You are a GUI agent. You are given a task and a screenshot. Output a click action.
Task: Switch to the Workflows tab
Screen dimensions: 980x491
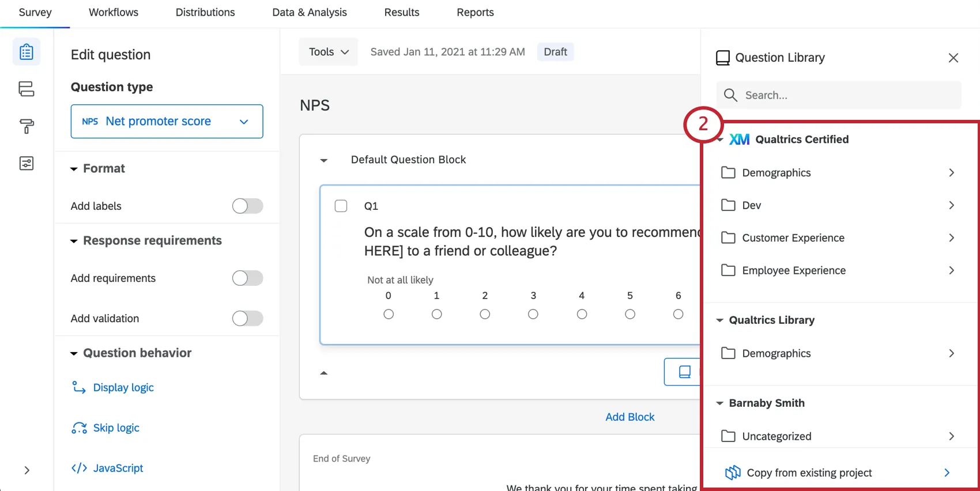pos(114,12)
